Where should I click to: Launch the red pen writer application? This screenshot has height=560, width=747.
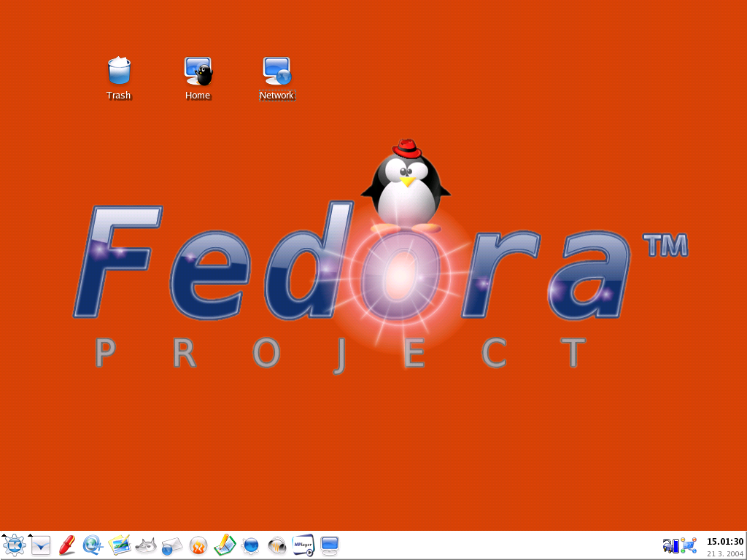(x=66, y=545)
